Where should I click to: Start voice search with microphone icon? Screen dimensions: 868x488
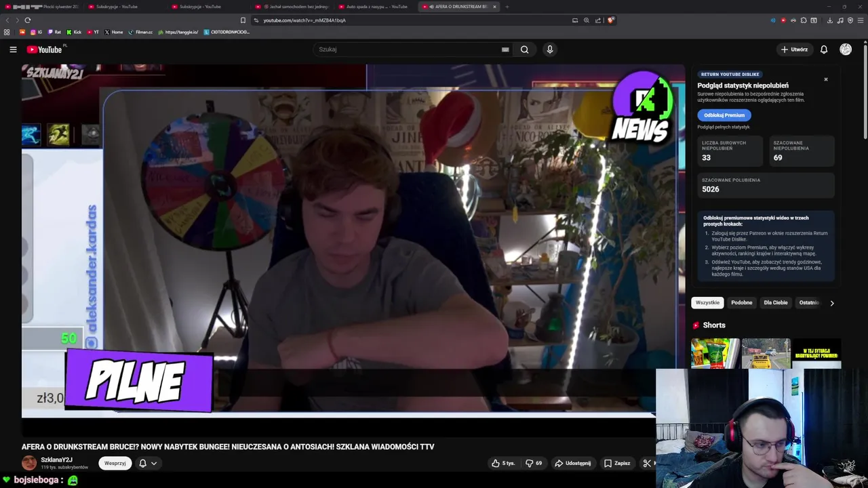(550, 49)
